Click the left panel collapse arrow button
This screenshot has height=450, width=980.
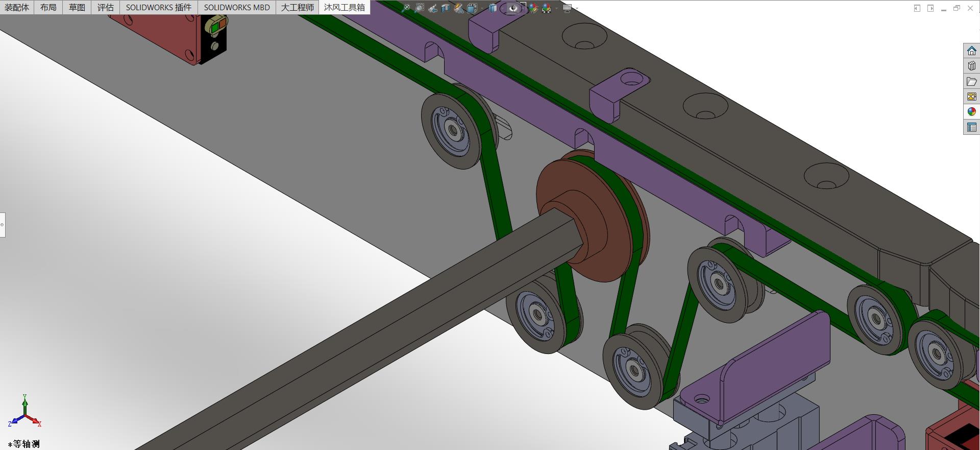(917, 8)
